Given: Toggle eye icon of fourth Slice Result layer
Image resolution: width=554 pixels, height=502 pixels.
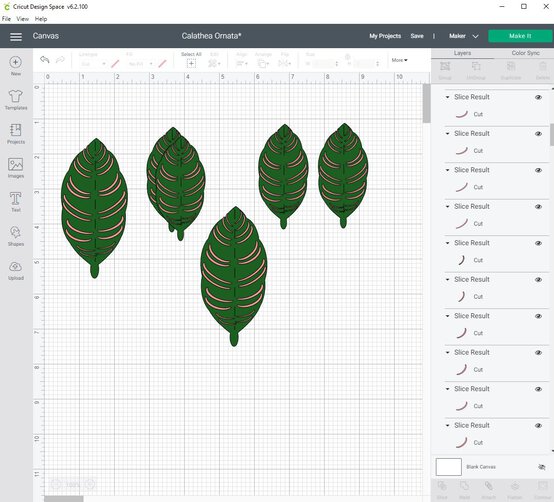Looking at the screenshot, I should point(538,207).
